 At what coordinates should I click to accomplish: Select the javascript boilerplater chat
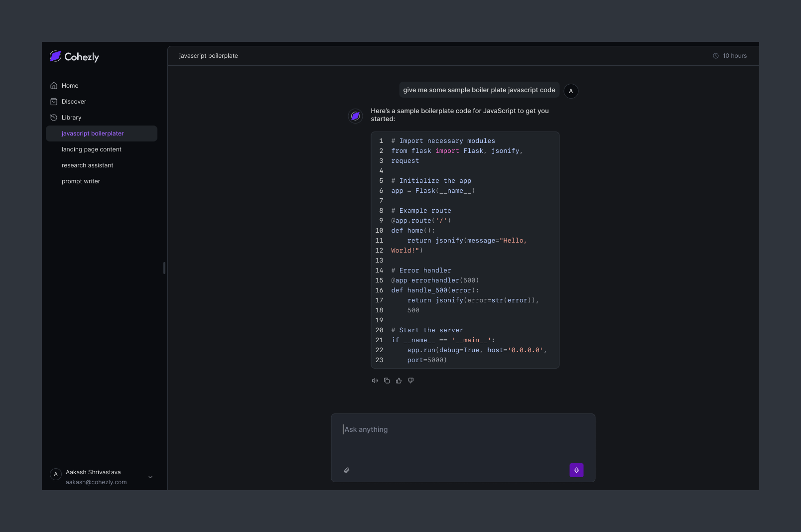pyautogui.click(x=93, y=133)
